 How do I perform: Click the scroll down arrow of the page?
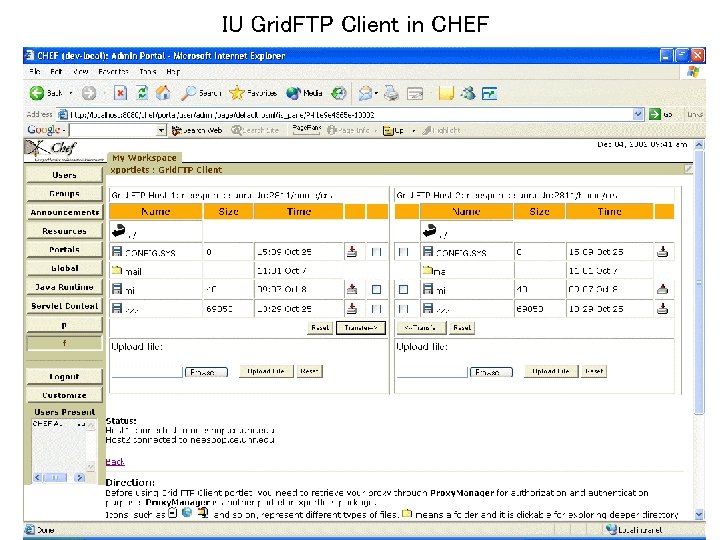pos(699,515)
